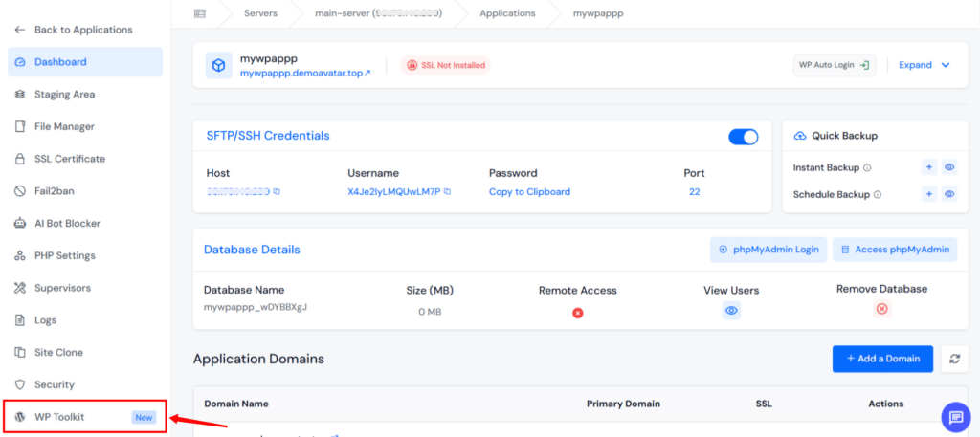Click main-server in the breadcrumb
This screenshot has height=437, width=980.
[378, 13]
